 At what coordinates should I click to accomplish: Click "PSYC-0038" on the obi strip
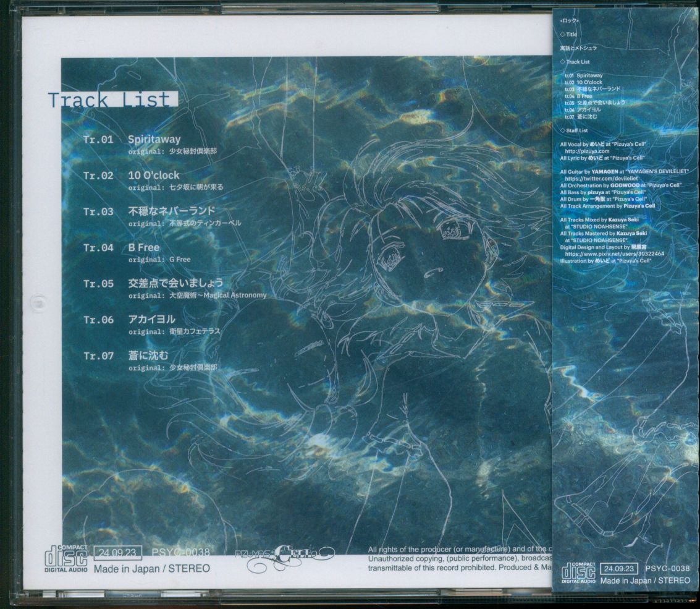pos(667,569)
